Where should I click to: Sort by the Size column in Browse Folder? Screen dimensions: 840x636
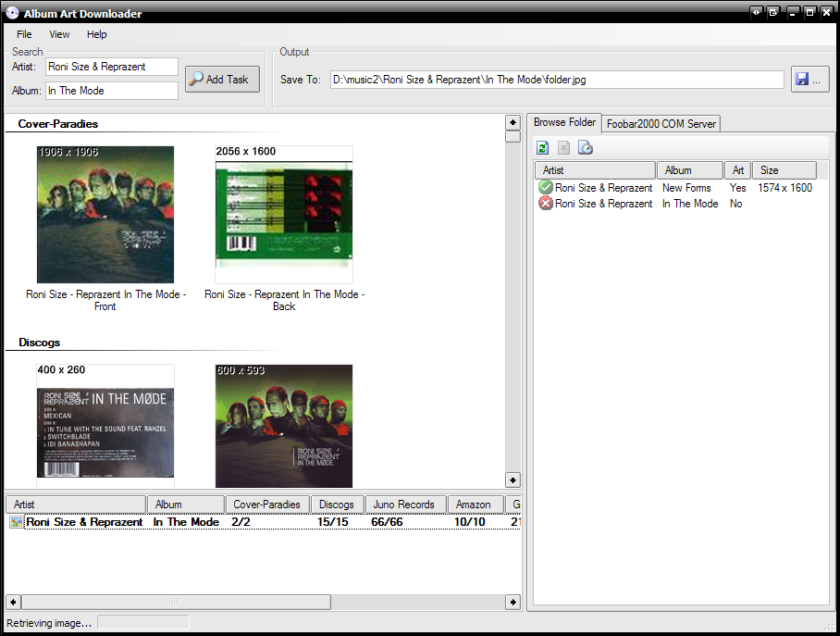[784, 170]
